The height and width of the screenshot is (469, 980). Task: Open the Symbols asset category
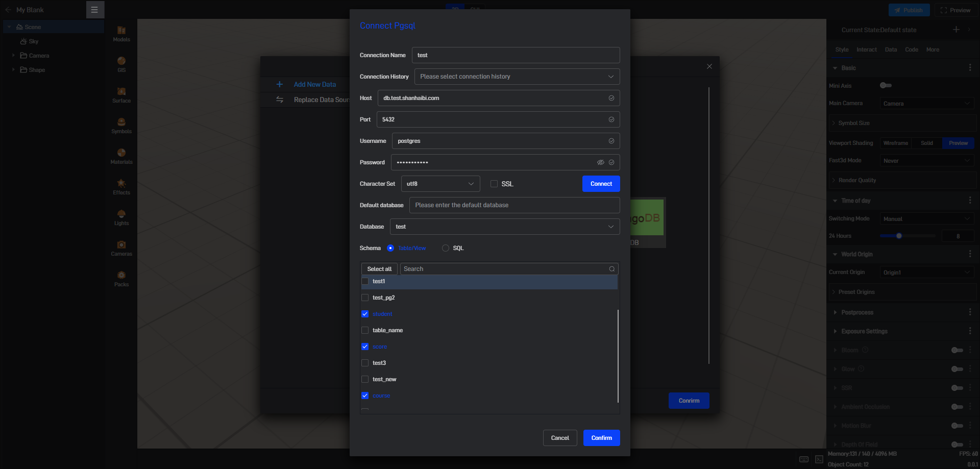[x=121, y=126]
